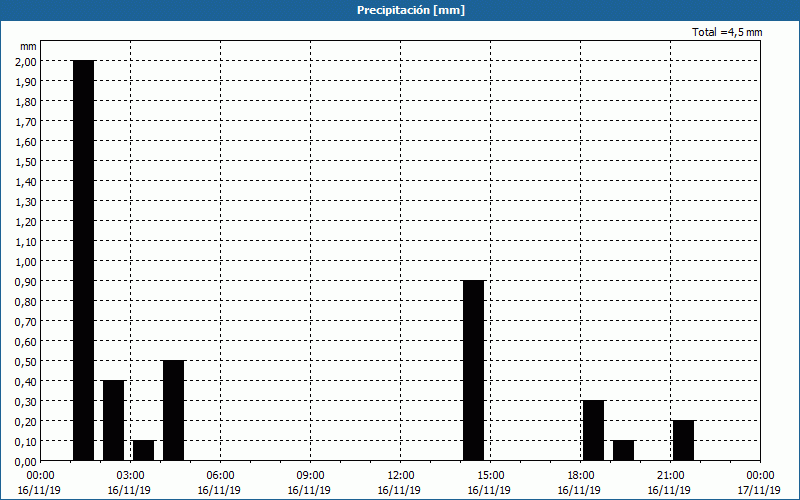Viewport: 800px width, 500px height.
Task: Click the 0,00 y-axis label
Action: click(28, 461)
